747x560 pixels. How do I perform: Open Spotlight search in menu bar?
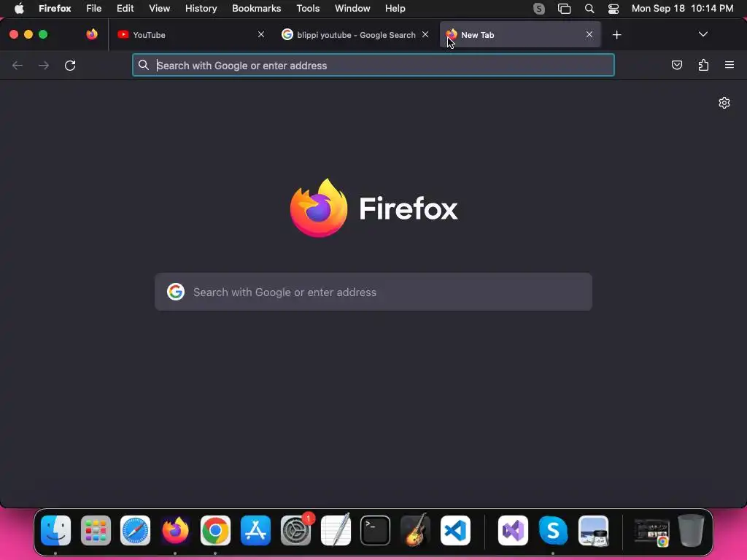[x=589, y=9]
